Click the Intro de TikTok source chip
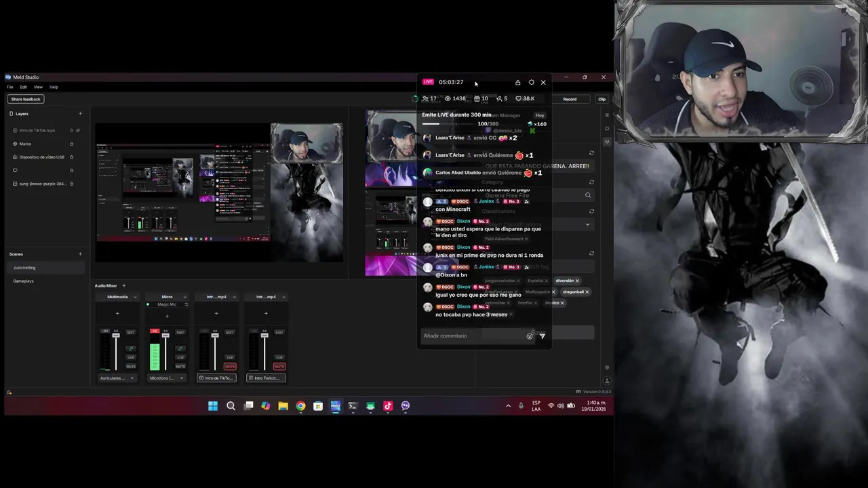 pyautogui.click(x=216, y=378)
